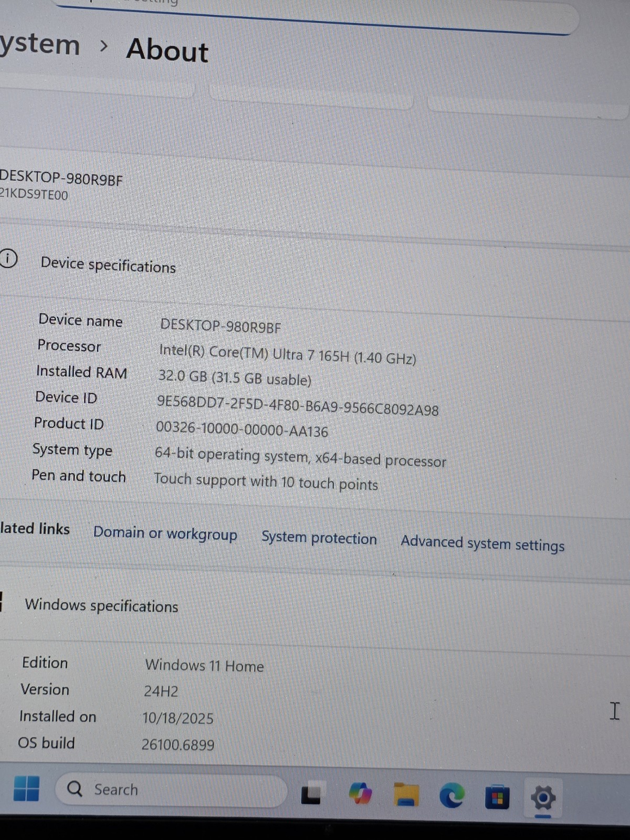Click the Product ID label
630x840 pixels.
point(69,423)
